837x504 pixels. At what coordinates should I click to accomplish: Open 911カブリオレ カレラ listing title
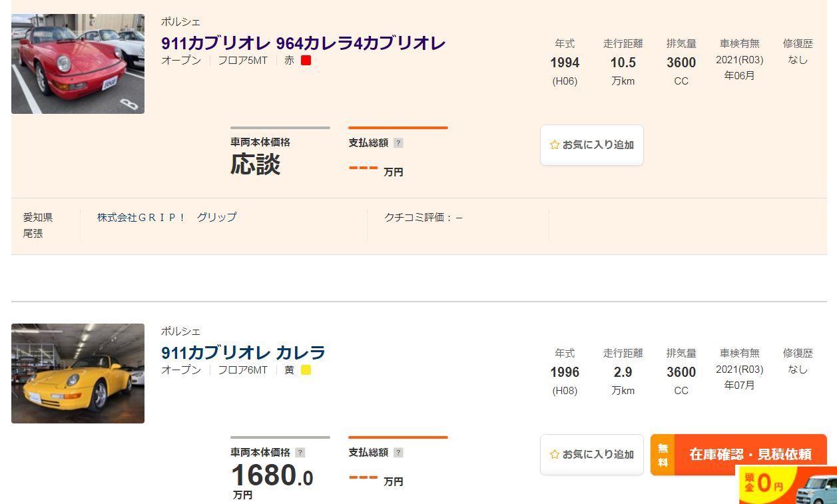(243, 353)
